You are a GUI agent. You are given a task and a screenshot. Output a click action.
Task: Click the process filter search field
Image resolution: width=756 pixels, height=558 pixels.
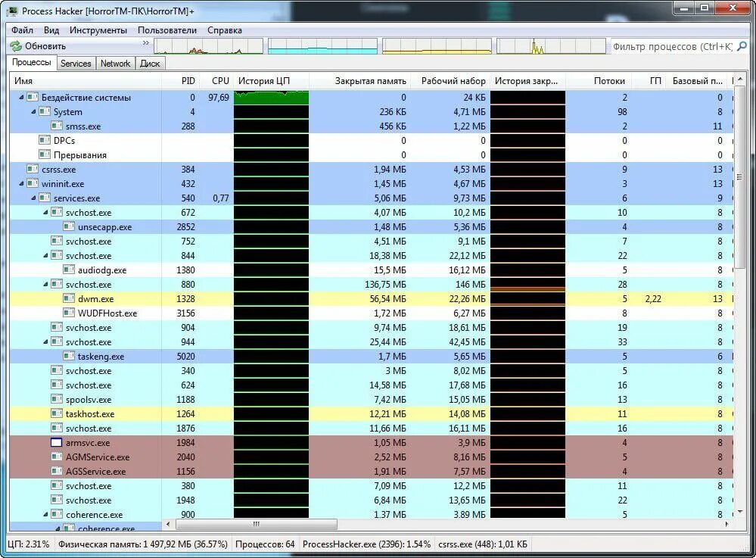[673, 46]
